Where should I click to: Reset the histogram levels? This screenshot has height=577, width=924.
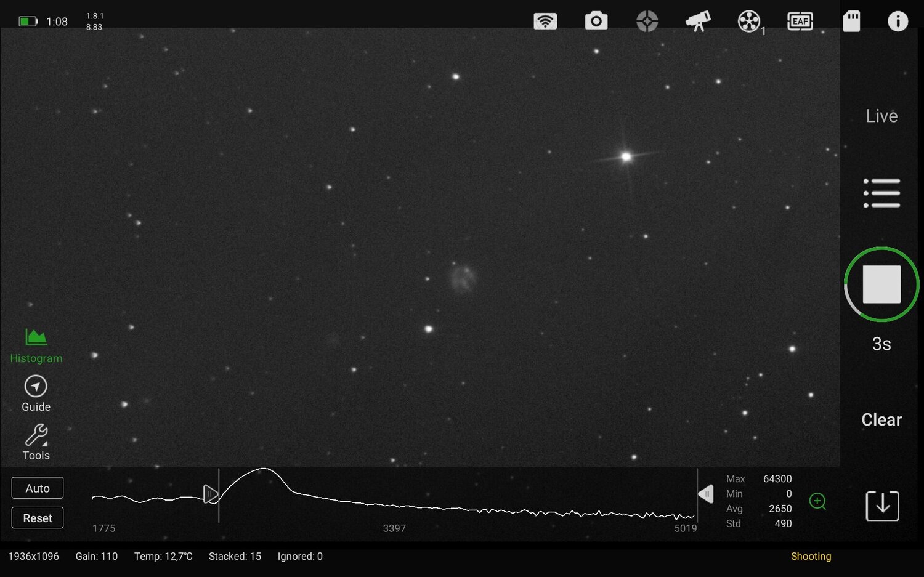click(x=37, y=517)
